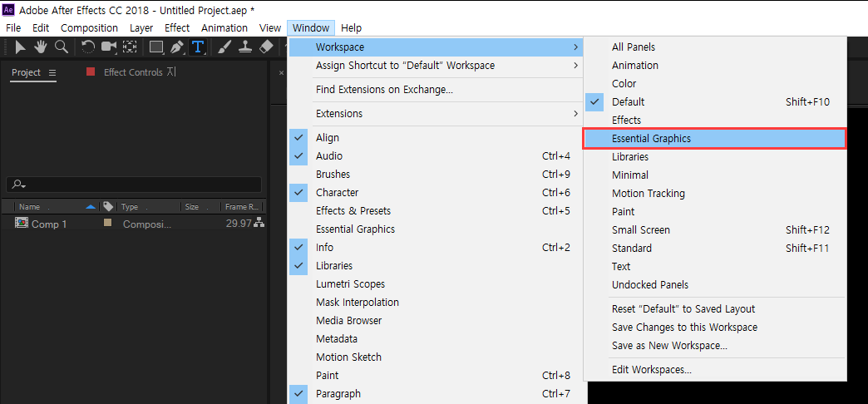Select the Rotation tool

point(88,47)
